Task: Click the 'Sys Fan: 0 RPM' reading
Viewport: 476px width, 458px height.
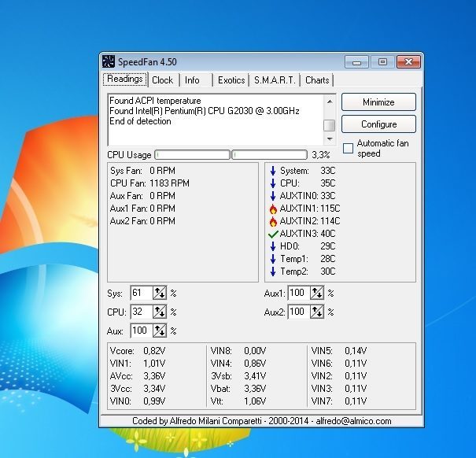Action: coord(142,171)
